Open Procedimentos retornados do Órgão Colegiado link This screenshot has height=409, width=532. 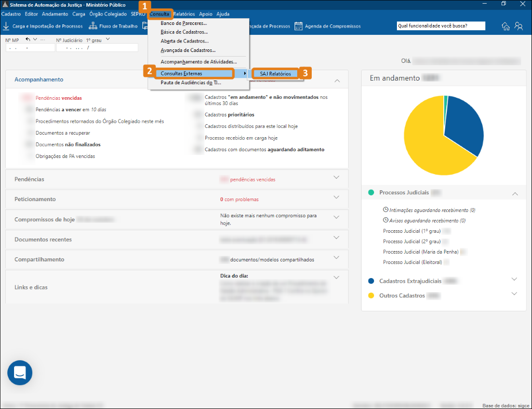click(x=100, y=121)
